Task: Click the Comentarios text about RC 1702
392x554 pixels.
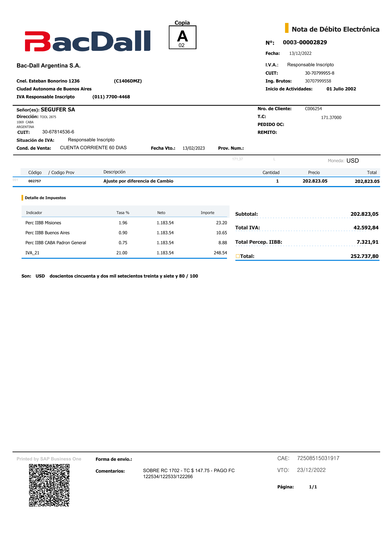Action: [189, 473]
